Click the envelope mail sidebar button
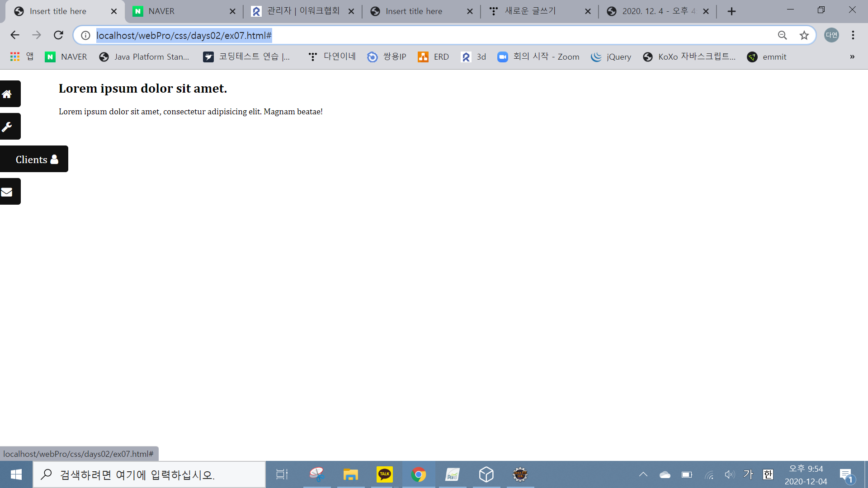The image size is (868, 488). coord(7,192)
